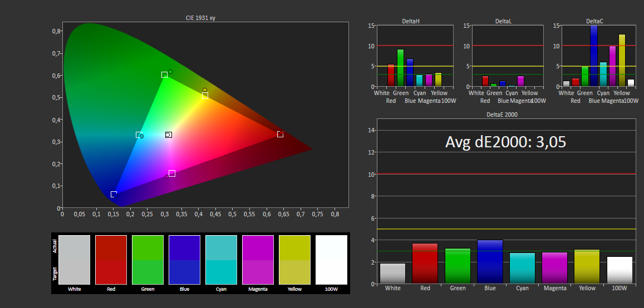Click the Actual half of Yellow swatch
Viewport: 644px width, 308px height.
(x=294, y=247)
